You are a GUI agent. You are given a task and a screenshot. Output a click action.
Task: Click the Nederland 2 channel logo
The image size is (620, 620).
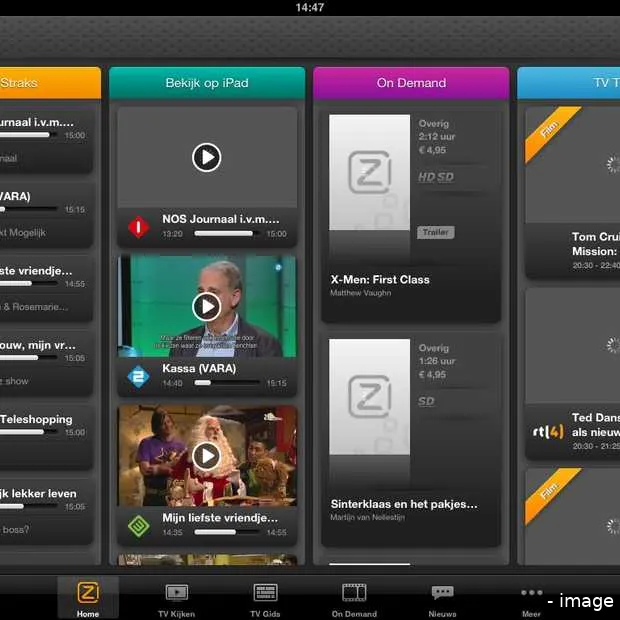click(138, 376)
